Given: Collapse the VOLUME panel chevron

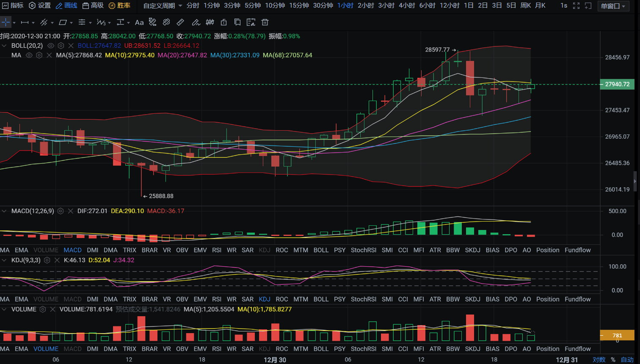Looking at the screenshot, I should (5, 309).
